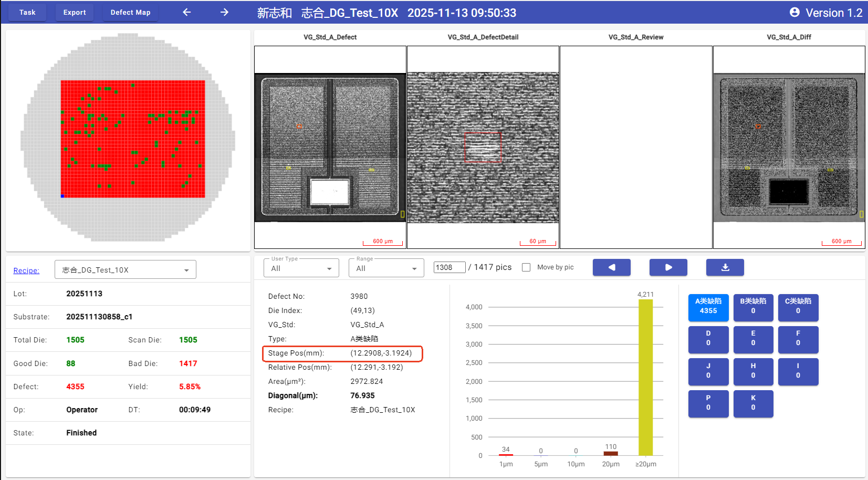Open the VG_Std_A_Defect image thumbnail
868x480 pixels.
(x=330, y=148)
